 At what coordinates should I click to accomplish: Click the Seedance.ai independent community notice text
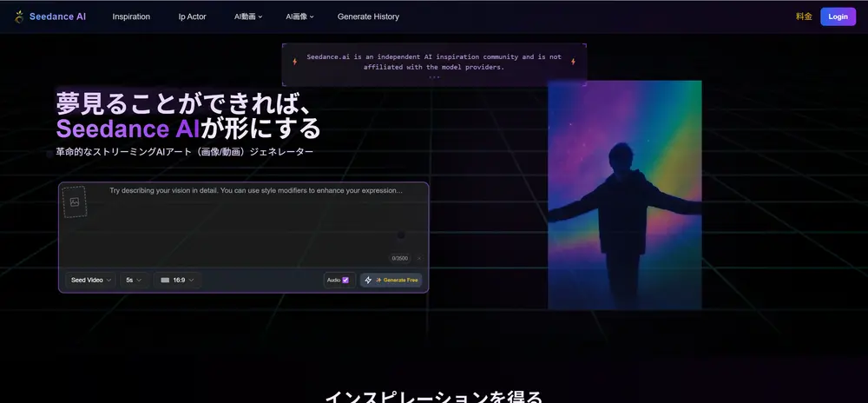click(434, 62)
